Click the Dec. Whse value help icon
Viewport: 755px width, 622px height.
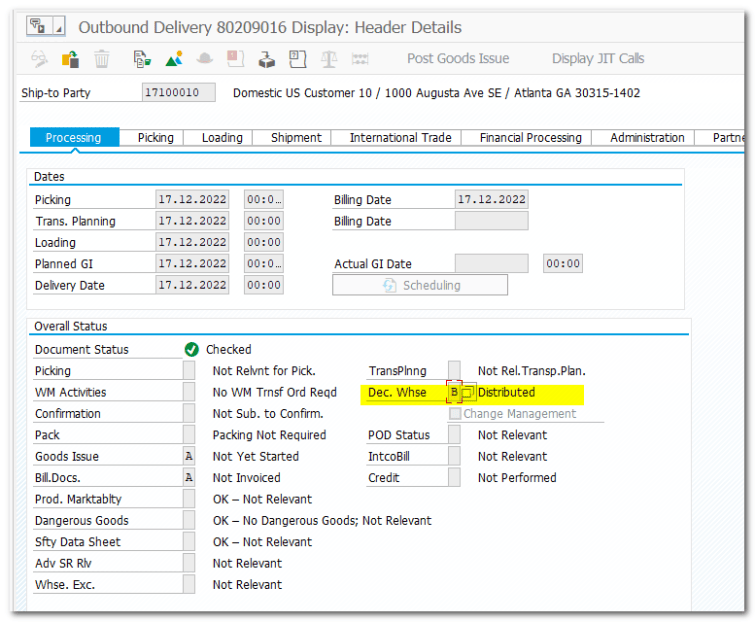click(x=468, y=392)
